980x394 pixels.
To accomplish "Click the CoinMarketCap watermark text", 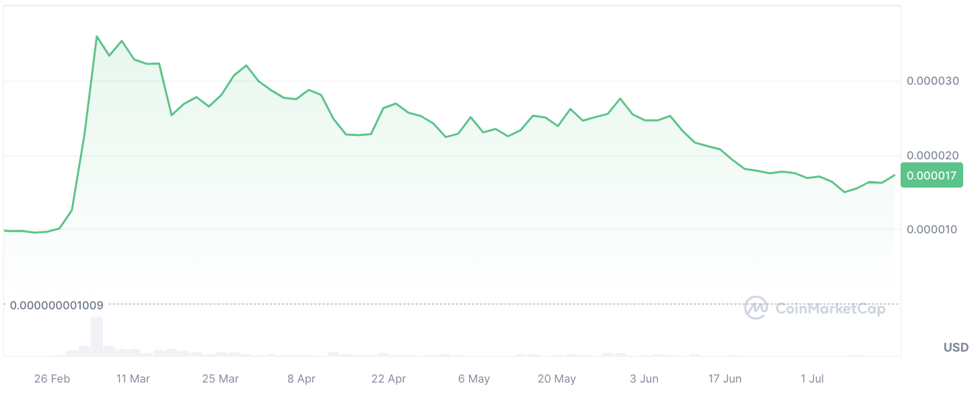I will point(831,309).
